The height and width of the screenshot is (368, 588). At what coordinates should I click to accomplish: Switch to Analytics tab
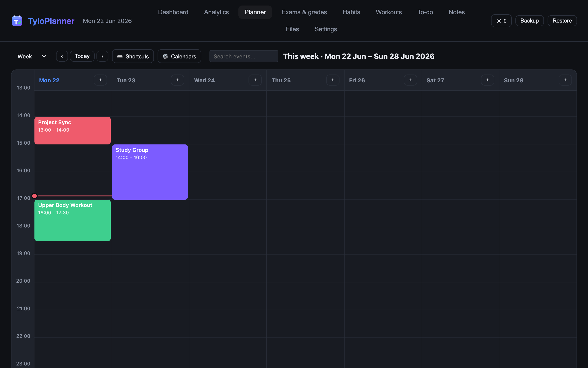[x=217, y=12]
